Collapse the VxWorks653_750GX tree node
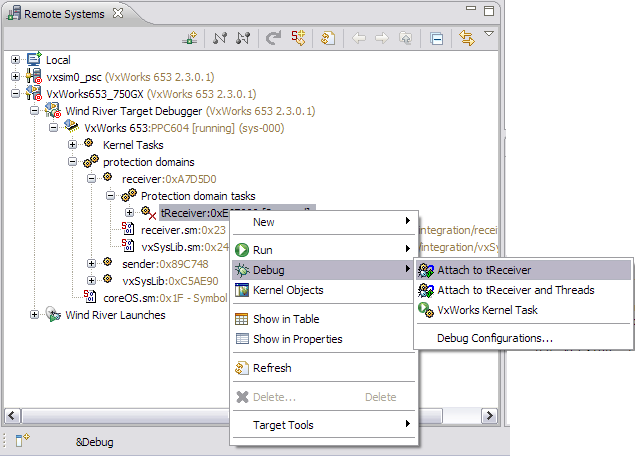 [15, 94]
